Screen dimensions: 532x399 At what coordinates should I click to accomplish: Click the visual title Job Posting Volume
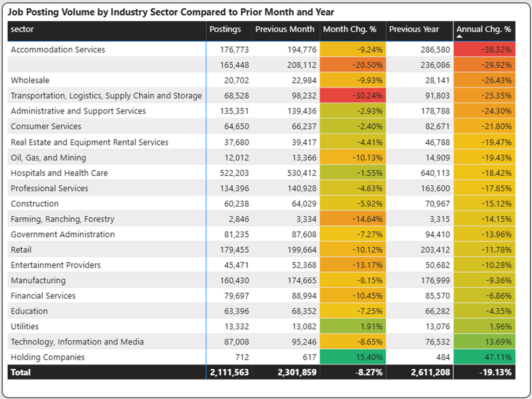pos(171,12)
